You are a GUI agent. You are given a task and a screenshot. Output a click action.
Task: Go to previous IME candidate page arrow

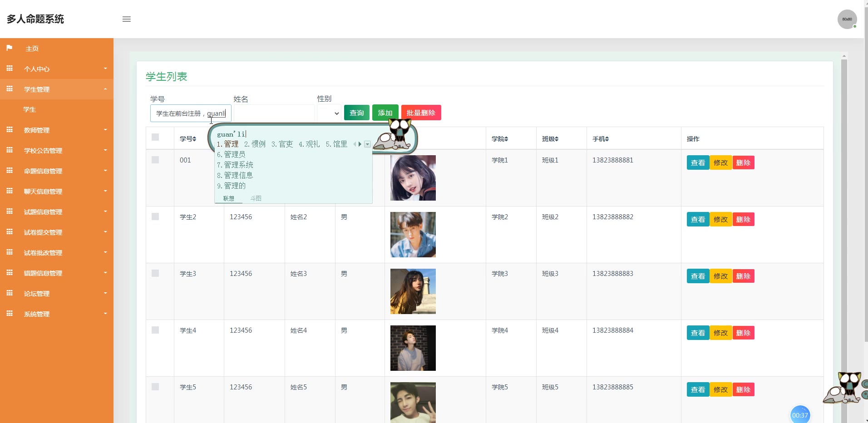pyautogui.click(x=355, y=144)
